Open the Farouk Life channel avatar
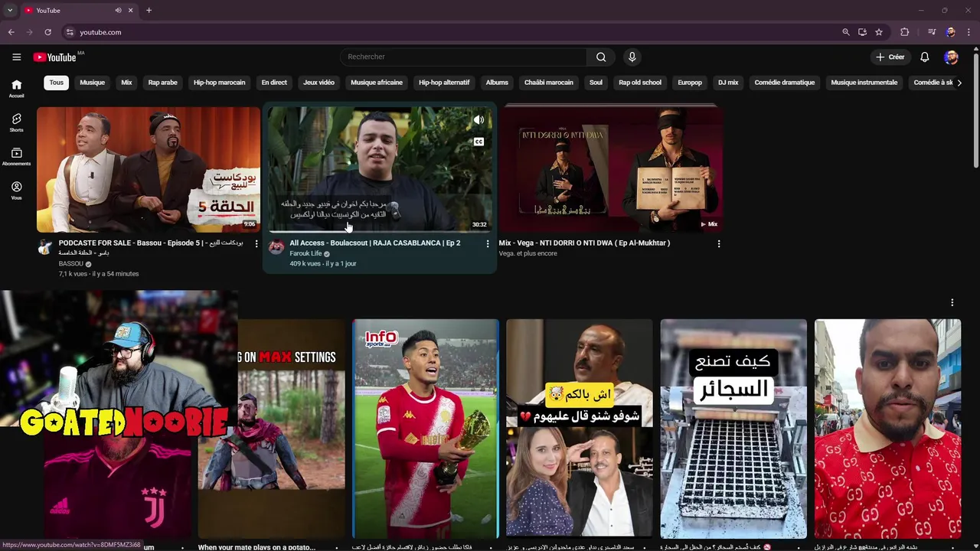 [x=276, y=247]
